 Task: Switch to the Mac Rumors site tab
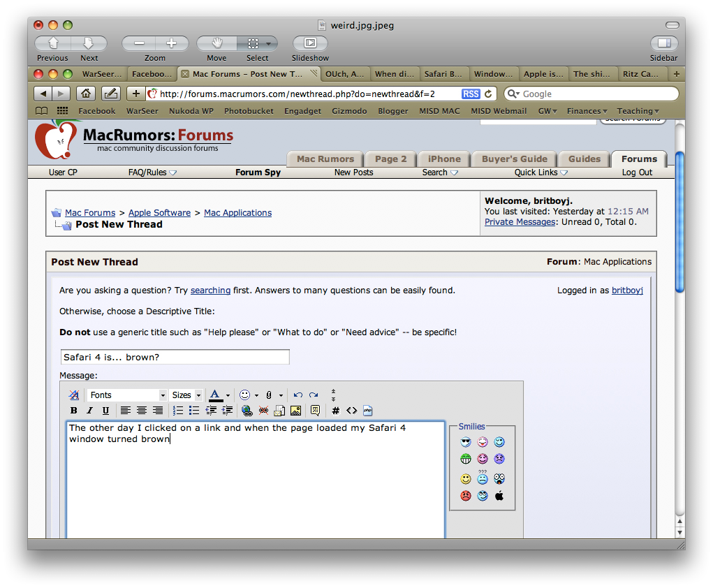(x=325, y=159)
